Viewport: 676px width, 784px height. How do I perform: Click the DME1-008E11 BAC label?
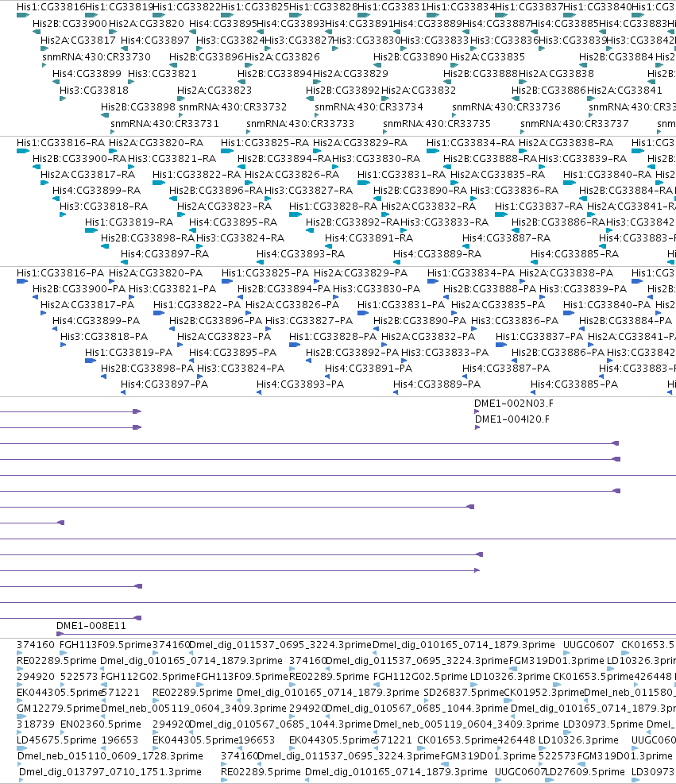pyautogui.click(x=91, y=626)
